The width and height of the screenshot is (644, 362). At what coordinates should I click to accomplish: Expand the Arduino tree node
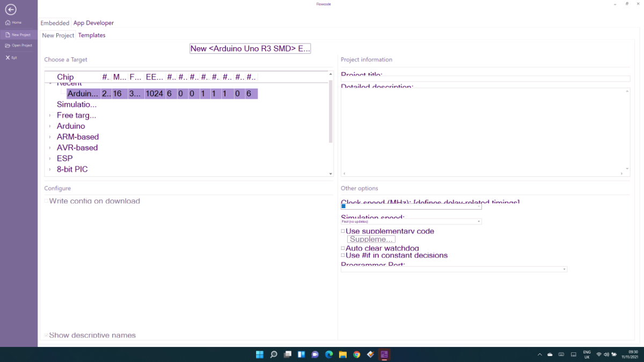click(x=50, y=126)
